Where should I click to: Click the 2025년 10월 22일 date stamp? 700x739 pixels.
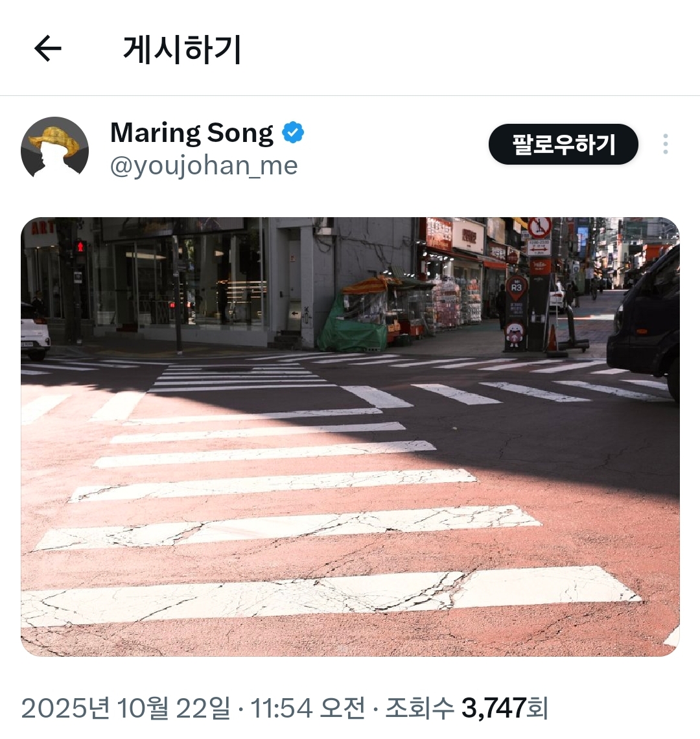[x=126, y=708]
